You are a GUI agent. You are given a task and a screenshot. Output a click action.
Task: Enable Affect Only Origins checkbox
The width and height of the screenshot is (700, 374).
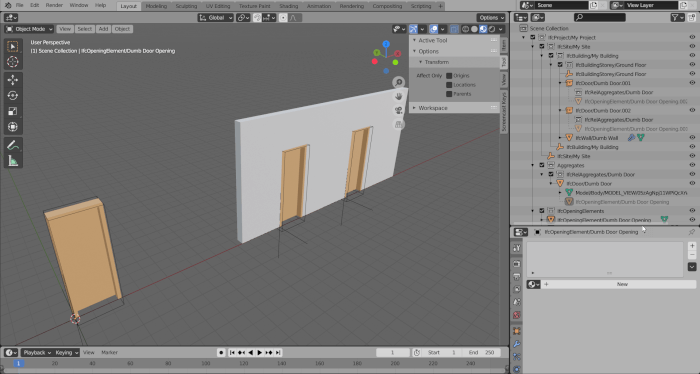click(449, 75)
